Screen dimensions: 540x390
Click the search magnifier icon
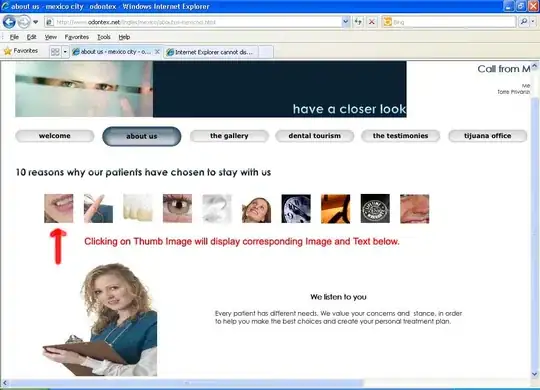pyautogui.click(x=523, y=22)
